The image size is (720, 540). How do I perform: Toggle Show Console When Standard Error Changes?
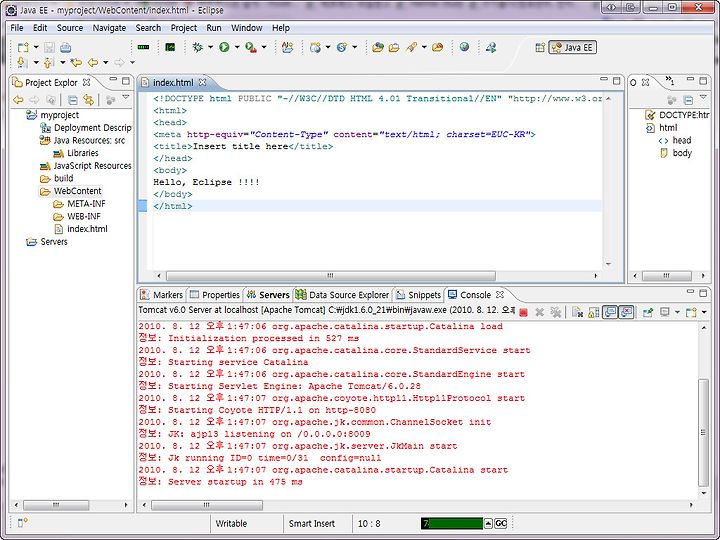coord(626,312)
